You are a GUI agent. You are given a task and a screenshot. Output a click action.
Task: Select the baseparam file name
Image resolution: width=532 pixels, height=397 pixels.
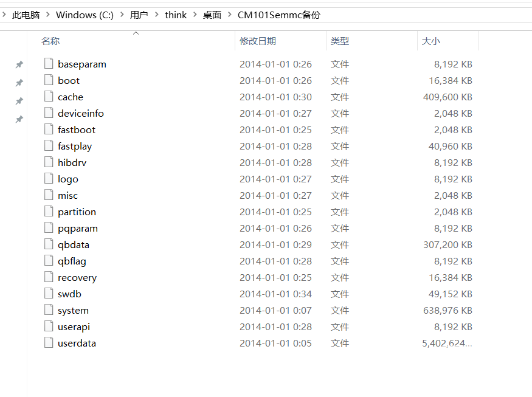pyautogui.click(x=82, y=64)
